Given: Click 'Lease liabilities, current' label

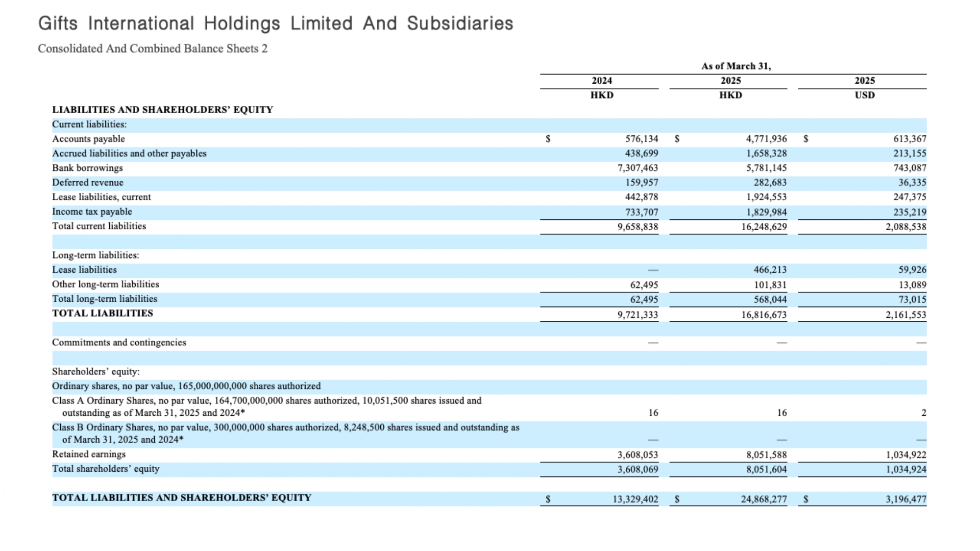Looking at the screenshot, I should coord(101,197).
